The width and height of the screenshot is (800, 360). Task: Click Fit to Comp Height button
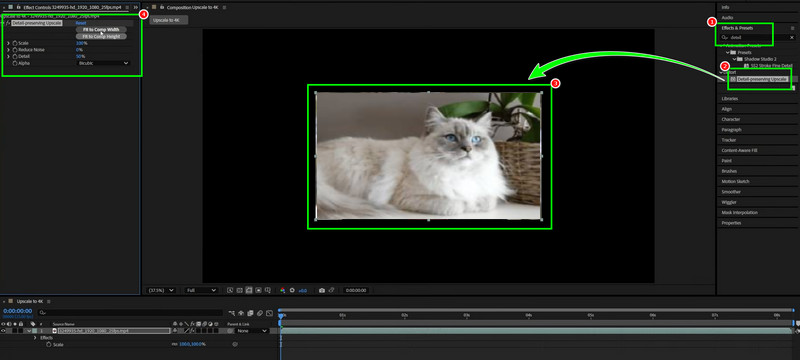click(101, 36)
